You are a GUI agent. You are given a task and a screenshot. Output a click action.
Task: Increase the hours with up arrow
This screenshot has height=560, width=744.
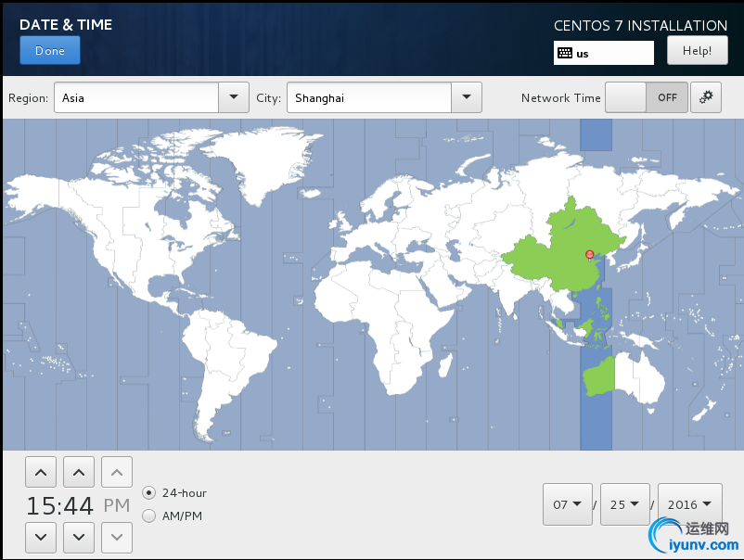tap(41, 472)
